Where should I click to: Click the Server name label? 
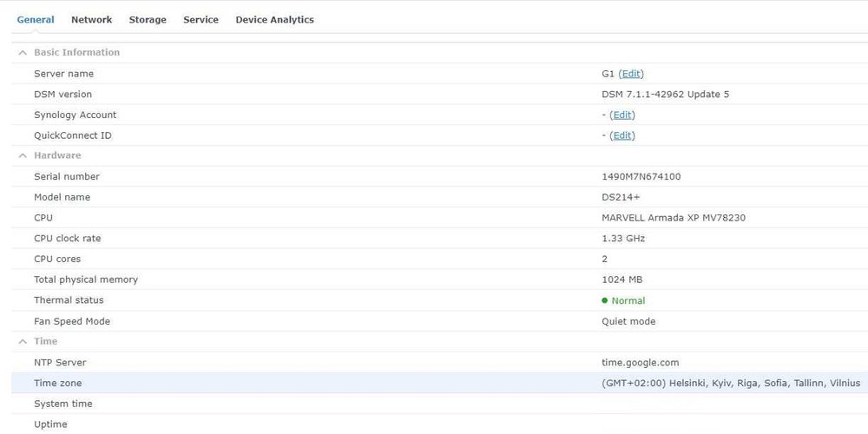[x=63, y=74]
